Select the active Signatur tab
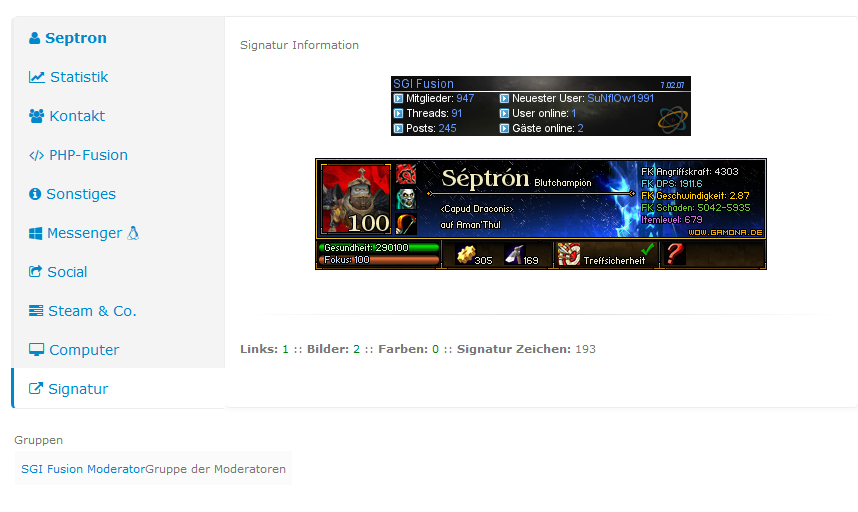The height and width of the screenshot is (512, 858). [119, 388]
